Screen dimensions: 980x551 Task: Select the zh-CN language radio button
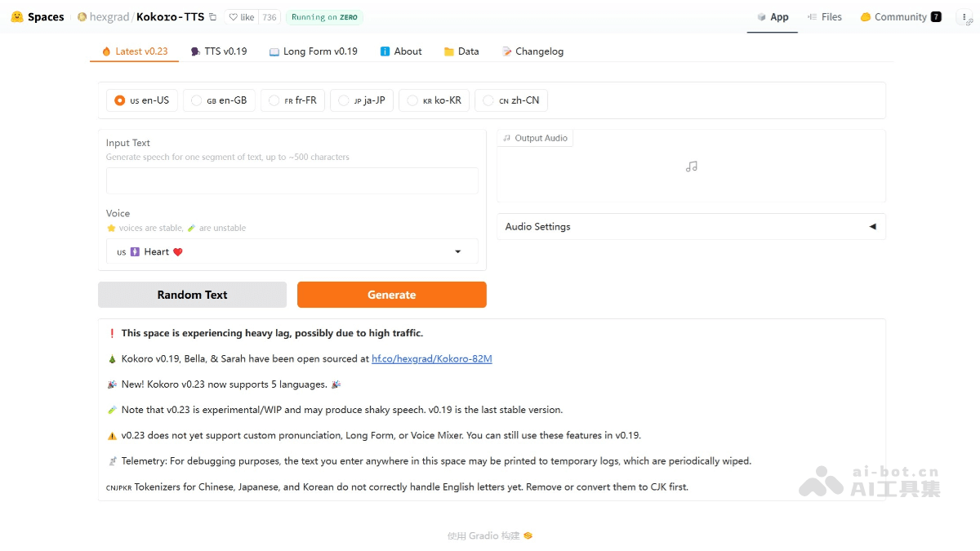(x=488, y=100)
